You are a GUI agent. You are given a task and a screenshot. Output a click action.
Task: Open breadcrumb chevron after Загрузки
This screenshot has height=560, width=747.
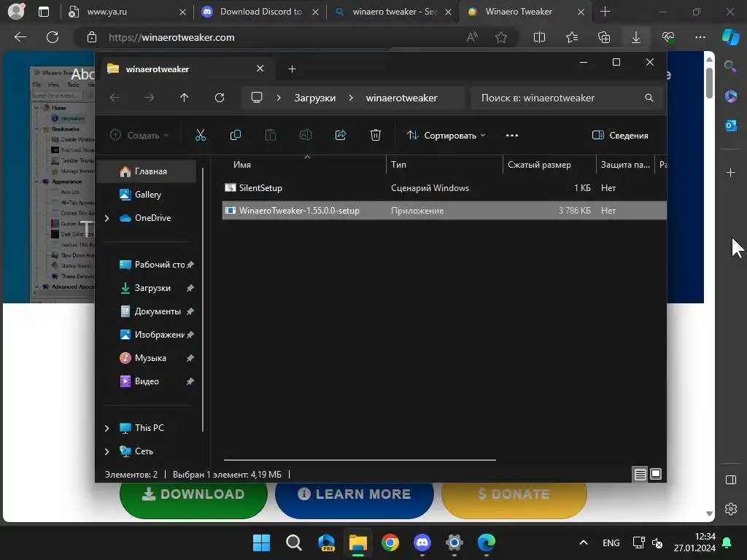(351, 98)
